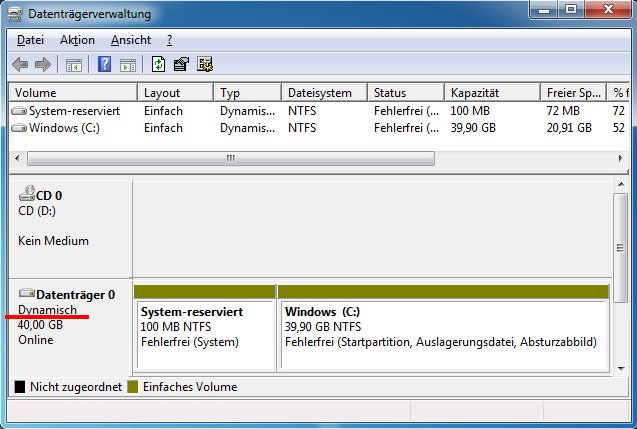
Task: Click the 72 MB free space cell
Action: point(563,111)
